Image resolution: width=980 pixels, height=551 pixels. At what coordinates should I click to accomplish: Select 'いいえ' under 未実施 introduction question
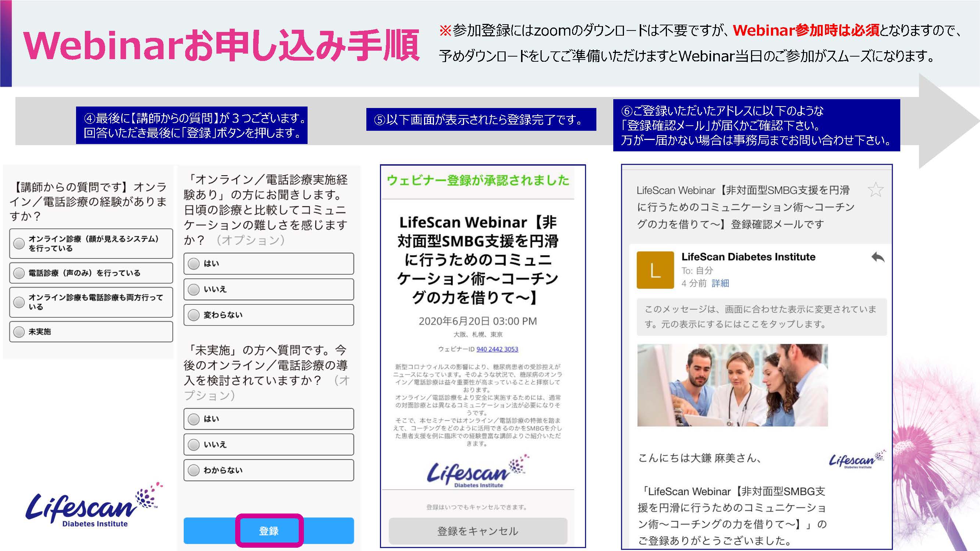pyautogui.click(x=269, y=444)
